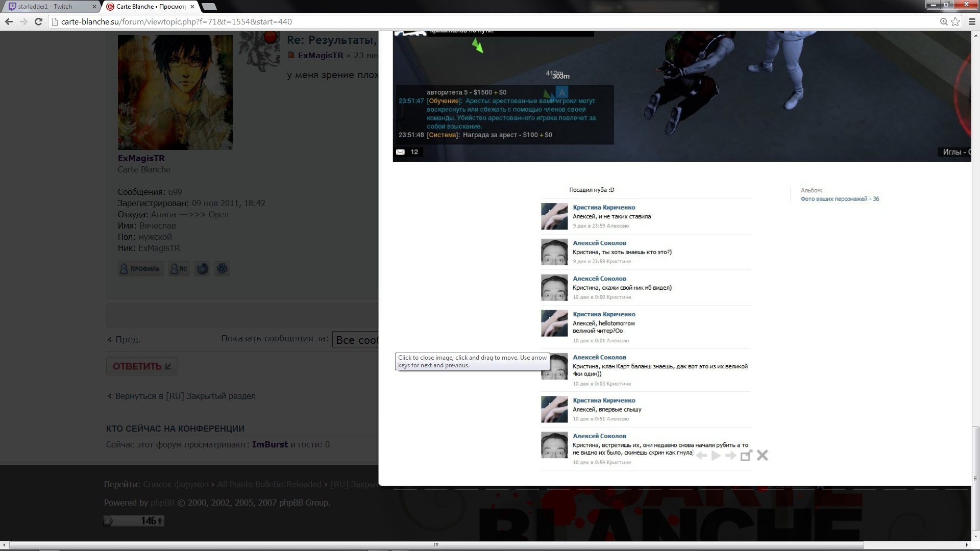Screen dimensions: 980x551
Task: Click avatar beside 'встретишь их' comment
Action: (x=554, y=445)
